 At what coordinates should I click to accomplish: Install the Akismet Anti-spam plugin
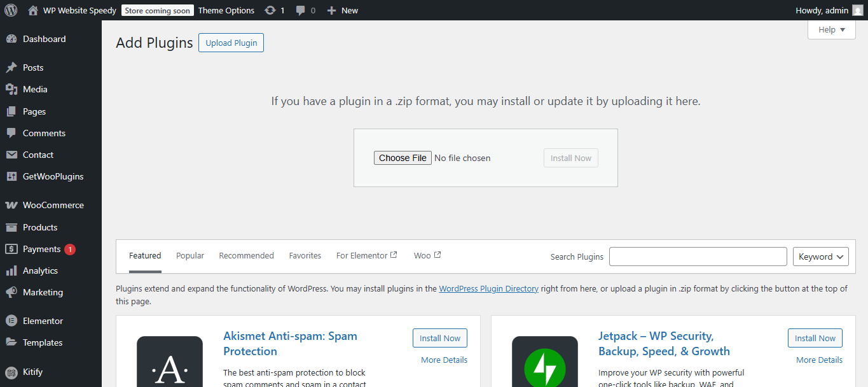(440, 338)
